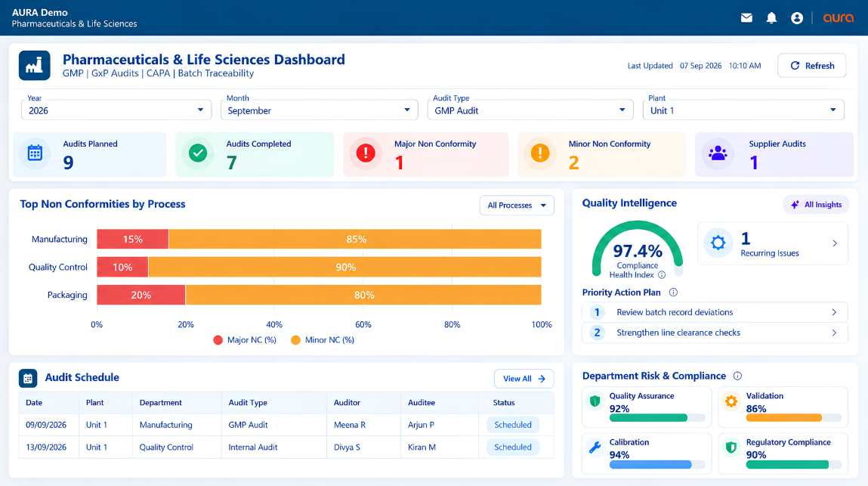
Task: Open the notifications bell icon
Action: [x=771, y=17]
